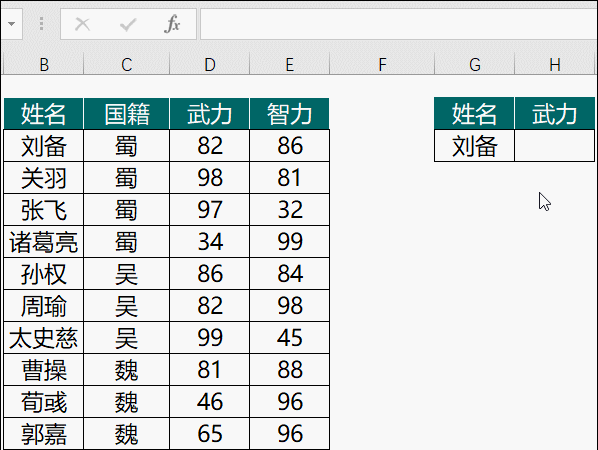This screenshot has height=450, width=598.
Task: Click inside the formula bar input
Action: click(399, 24)
